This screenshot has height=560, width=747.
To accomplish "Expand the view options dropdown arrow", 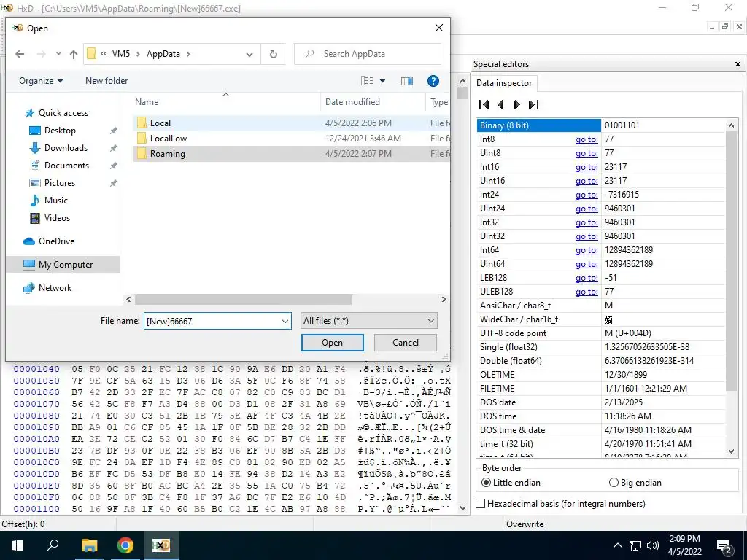I will pos(382,81).
